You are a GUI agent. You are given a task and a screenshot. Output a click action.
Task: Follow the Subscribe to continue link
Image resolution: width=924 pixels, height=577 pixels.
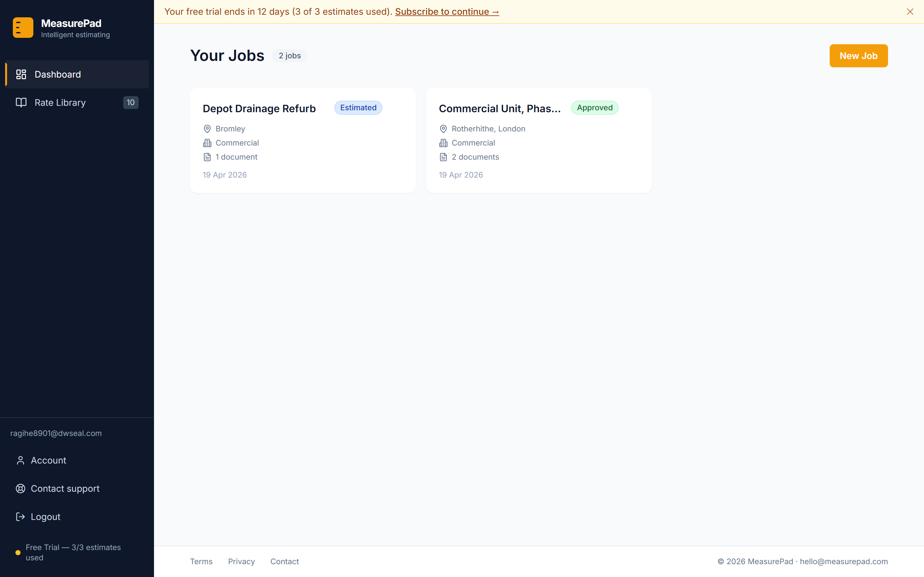447,12
